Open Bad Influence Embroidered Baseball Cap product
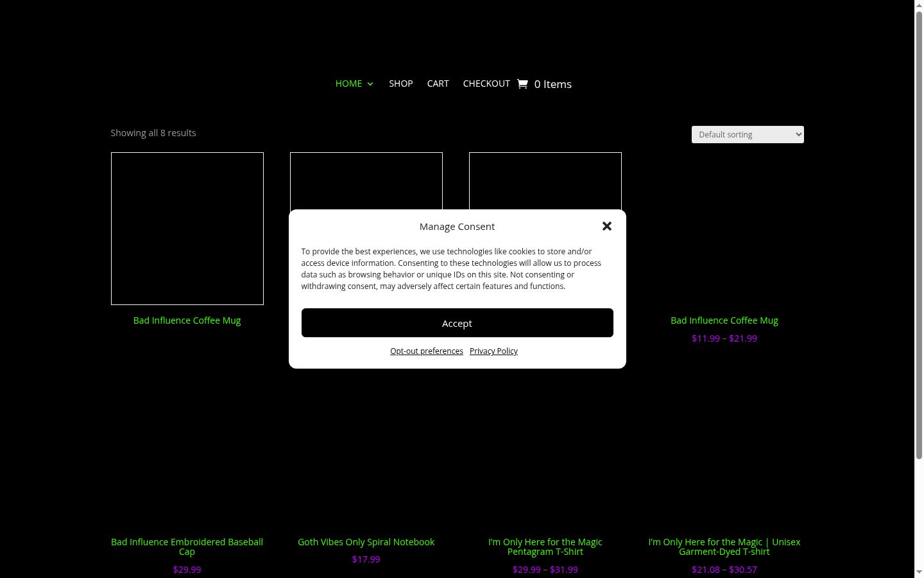The width and height of the screenshot is (924, 578). 187,547
